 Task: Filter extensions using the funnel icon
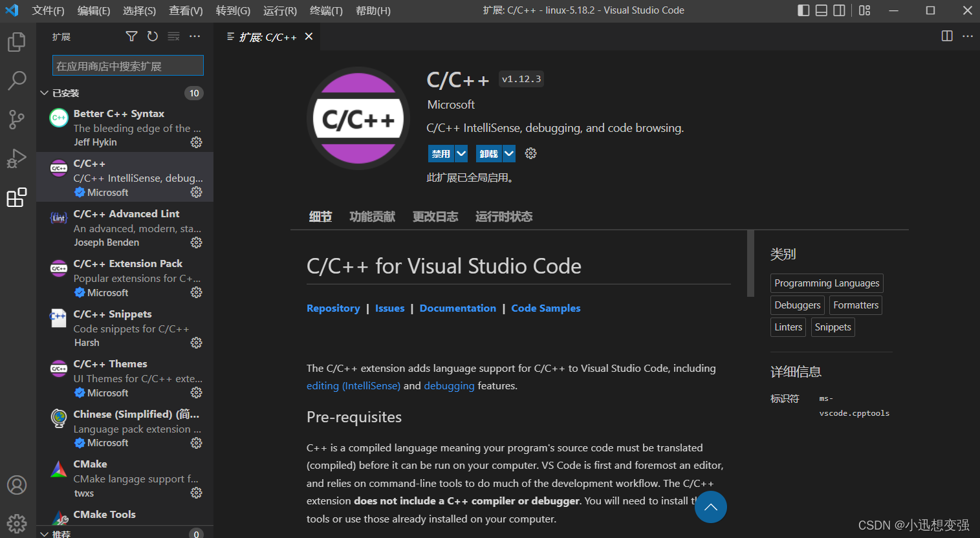(131, 36)
